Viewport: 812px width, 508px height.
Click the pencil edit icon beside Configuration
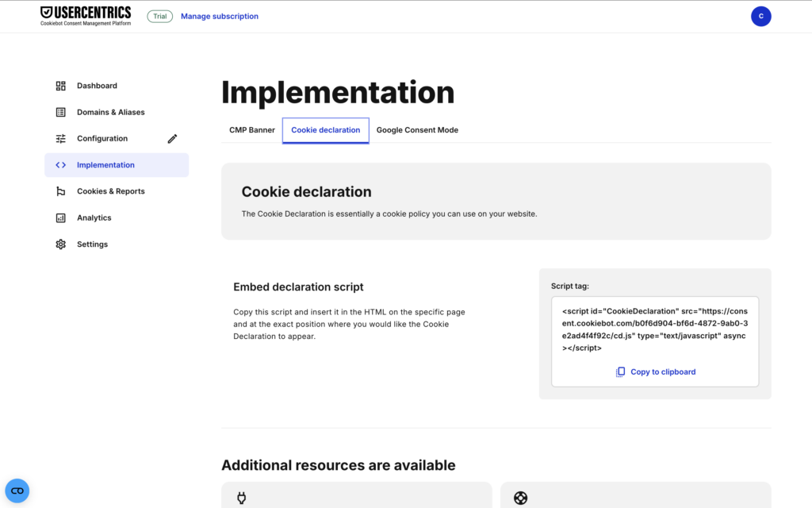tap(172, 138)
